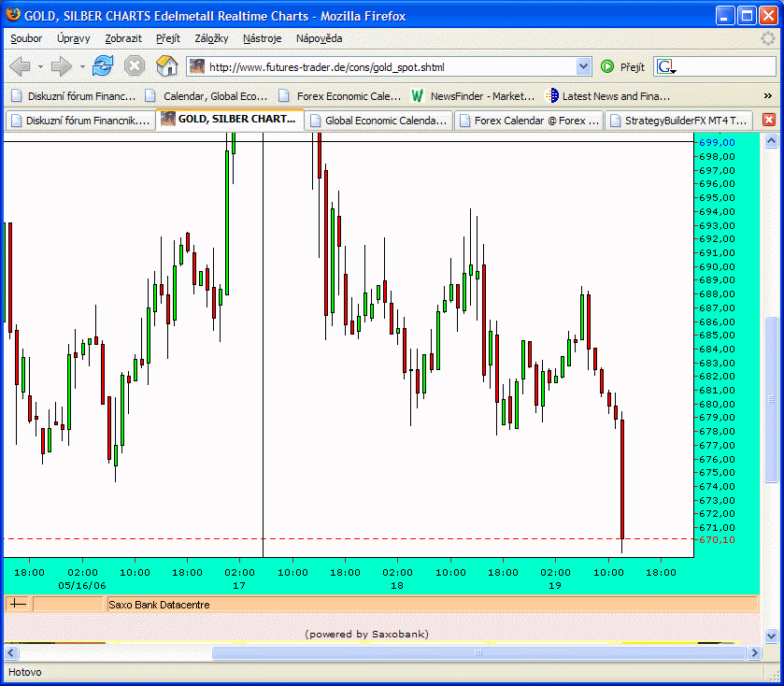This screenshot has height=686, width=784.
Task: Click the long red candle at the last bar
Action: point(622,479)
